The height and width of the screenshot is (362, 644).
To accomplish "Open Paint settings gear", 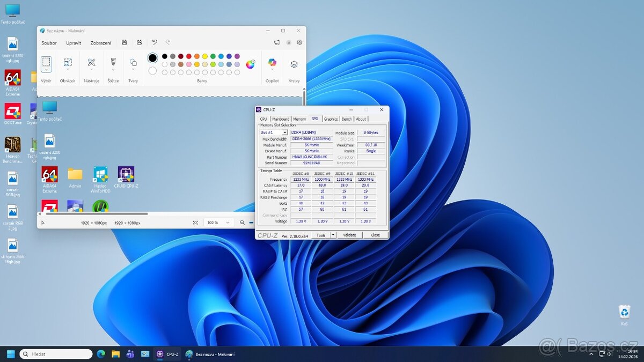I will (x=299, y=43).
